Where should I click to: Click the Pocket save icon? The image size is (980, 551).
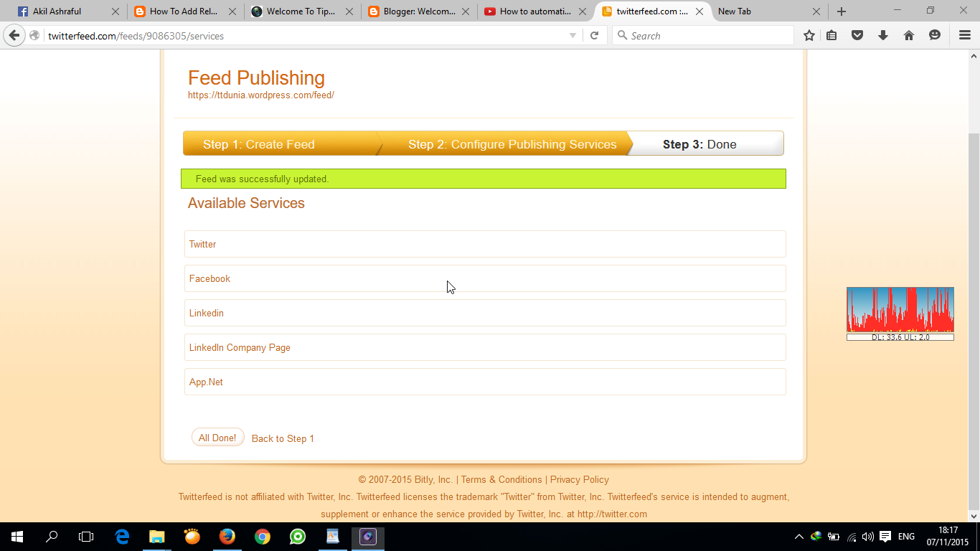pos(857,35)
